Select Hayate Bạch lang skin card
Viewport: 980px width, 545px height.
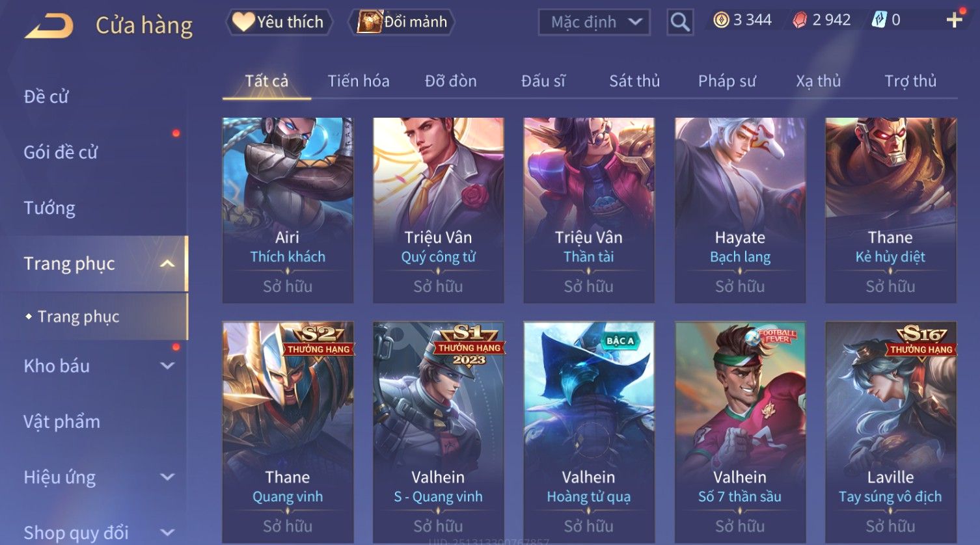(740, 210)
